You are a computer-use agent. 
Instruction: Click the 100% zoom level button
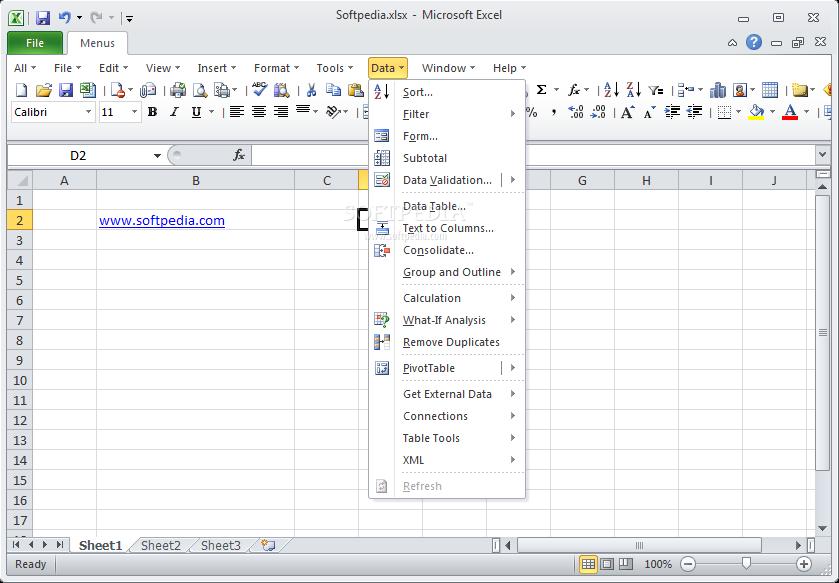658,564
